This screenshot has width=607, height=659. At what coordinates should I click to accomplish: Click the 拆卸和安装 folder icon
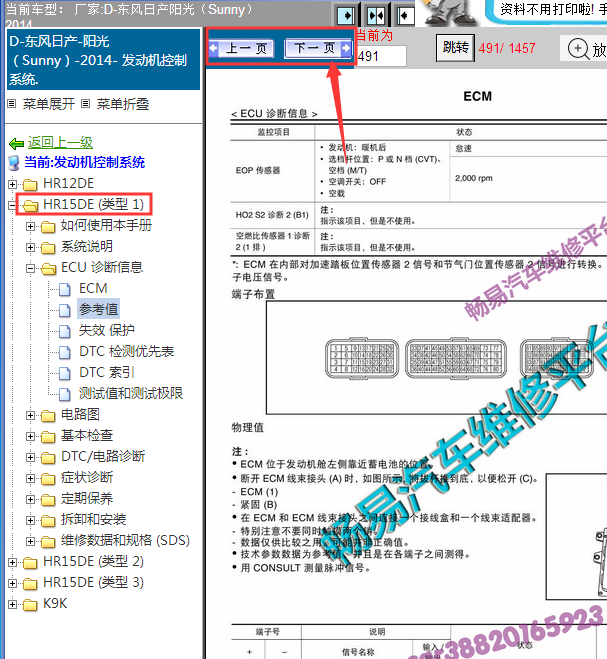pos(48,521)
